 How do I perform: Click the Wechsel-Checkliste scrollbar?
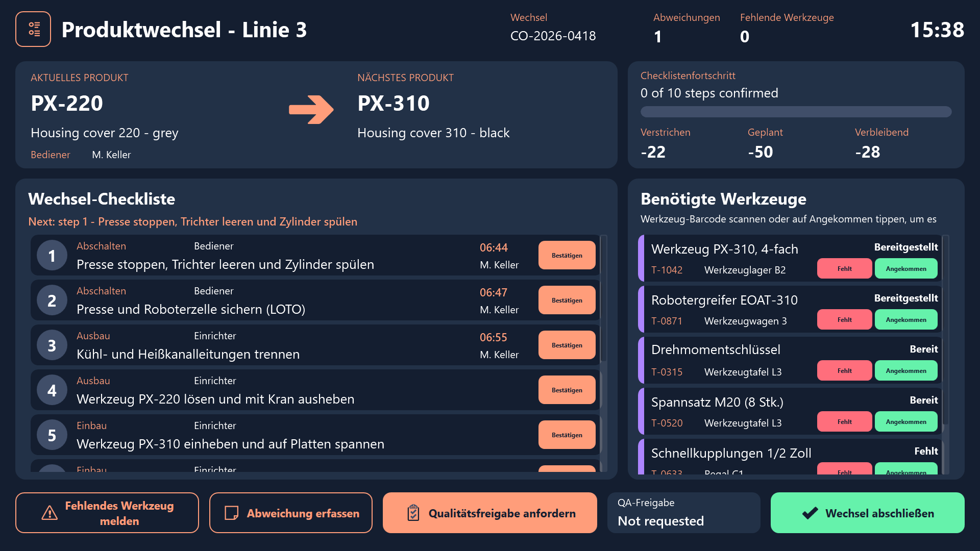coord(603,353)
